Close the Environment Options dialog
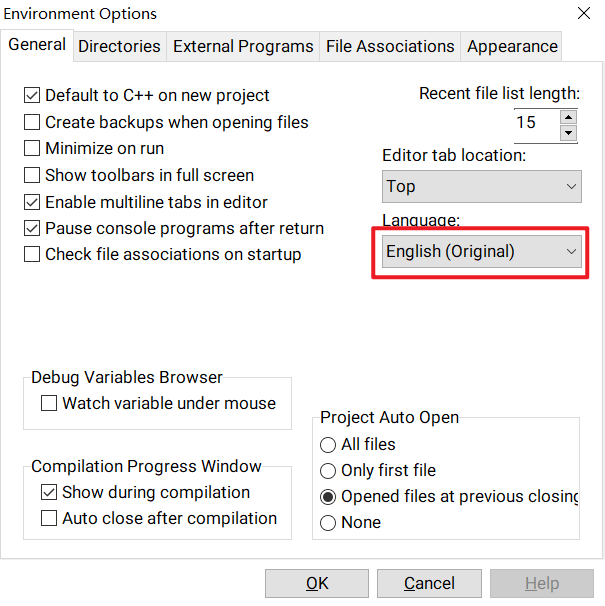The image size is (605, 606). [583, 13]
